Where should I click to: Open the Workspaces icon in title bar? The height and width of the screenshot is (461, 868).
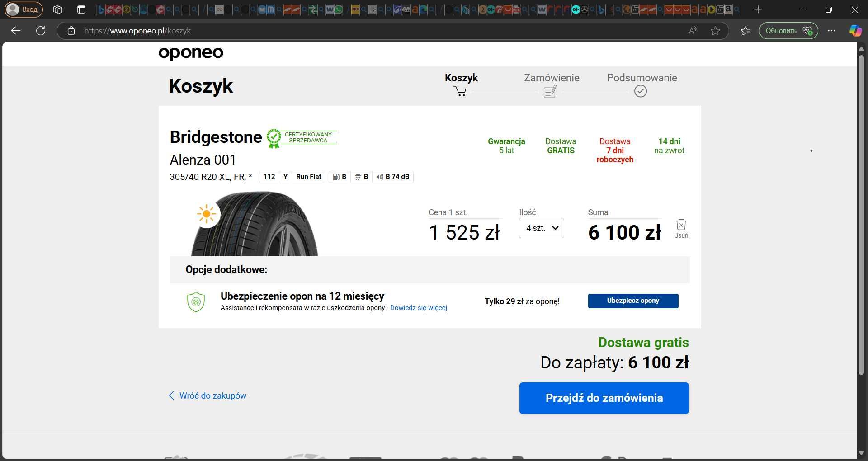[x=57, y=9]
